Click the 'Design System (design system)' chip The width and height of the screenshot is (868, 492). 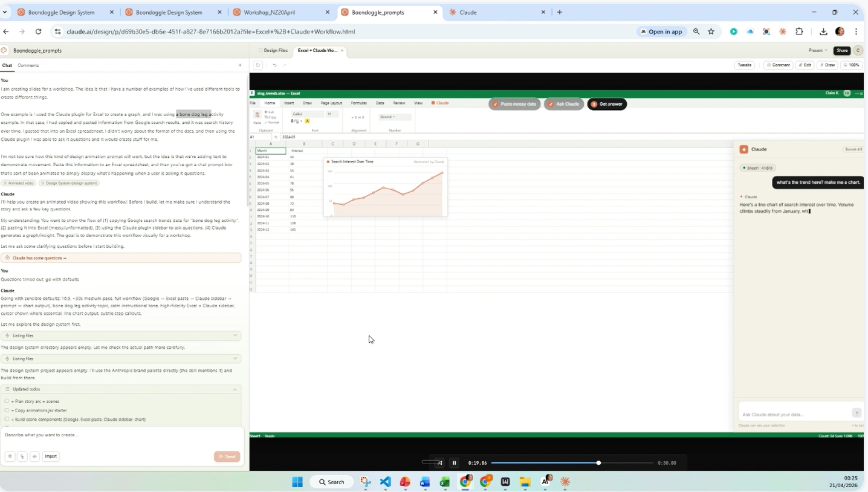[x=69, y=183]
